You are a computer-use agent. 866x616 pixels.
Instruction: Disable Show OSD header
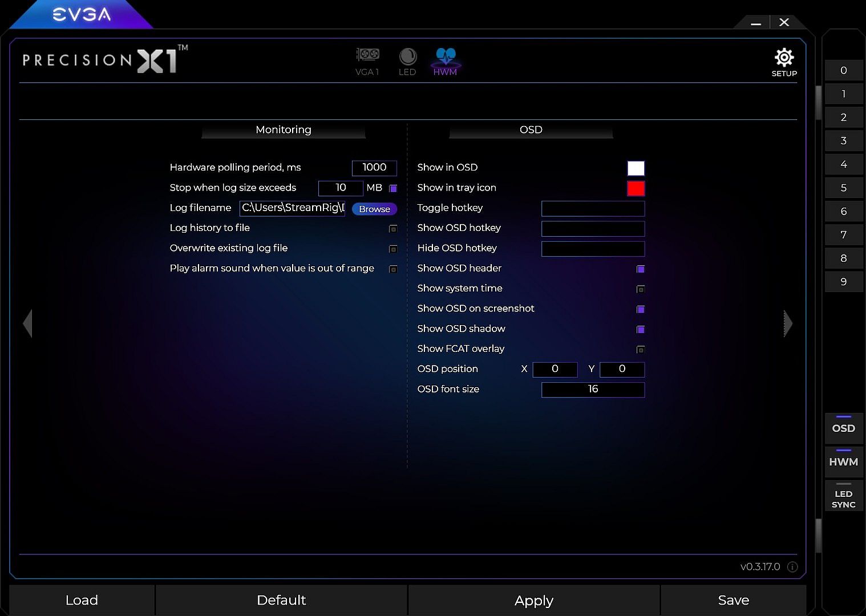coord(641,269)
